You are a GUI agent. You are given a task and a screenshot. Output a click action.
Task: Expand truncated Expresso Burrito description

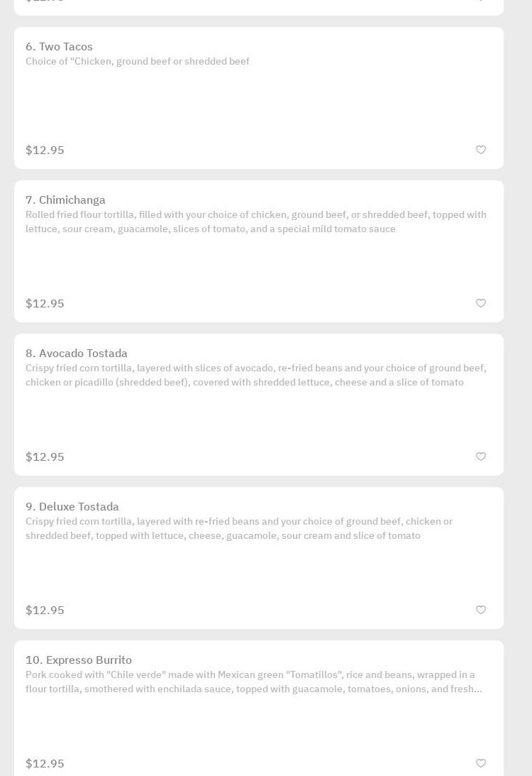tap(254, 682)
